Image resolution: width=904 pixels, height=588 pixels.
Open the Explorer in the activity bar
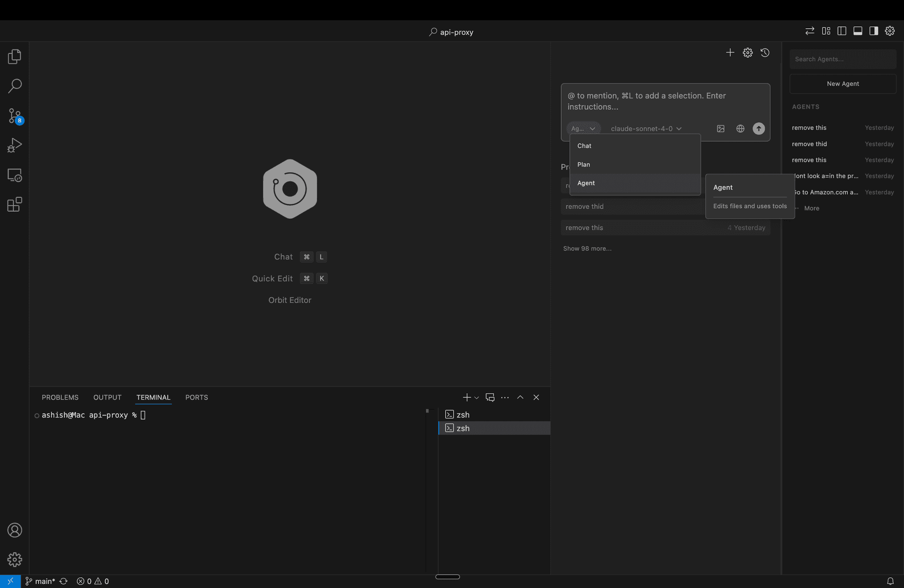click(x=14, y=56)
